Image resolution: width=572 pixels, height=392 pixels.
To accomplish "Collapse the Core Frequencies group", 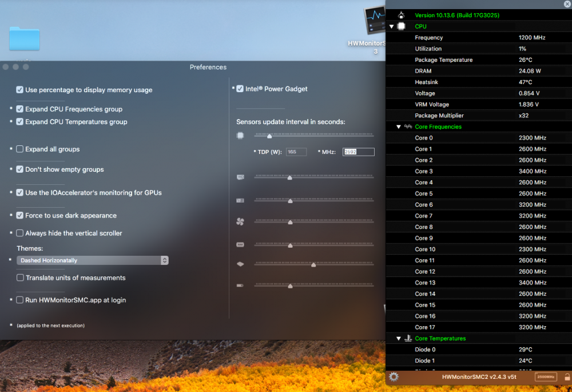I will [x=398, y=126].
